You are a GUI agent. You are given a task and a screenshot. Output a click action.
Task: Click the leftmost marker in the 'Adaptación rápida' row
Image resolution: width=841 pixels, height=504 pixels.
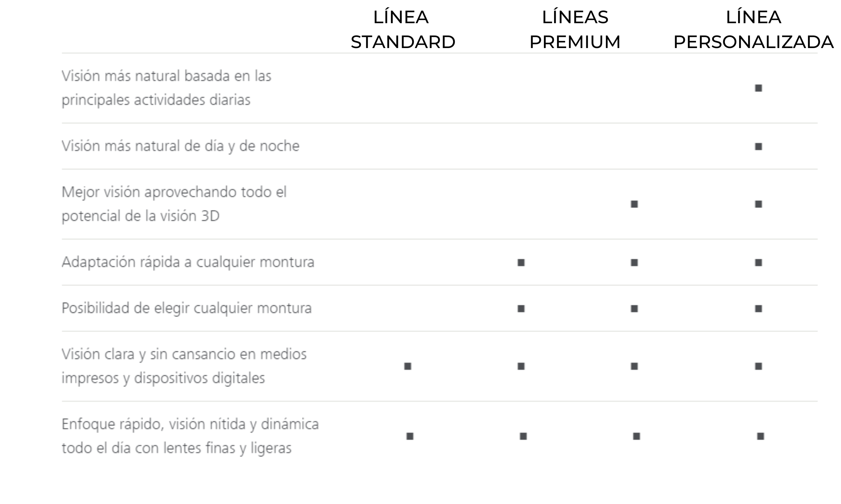pos(521,263)
